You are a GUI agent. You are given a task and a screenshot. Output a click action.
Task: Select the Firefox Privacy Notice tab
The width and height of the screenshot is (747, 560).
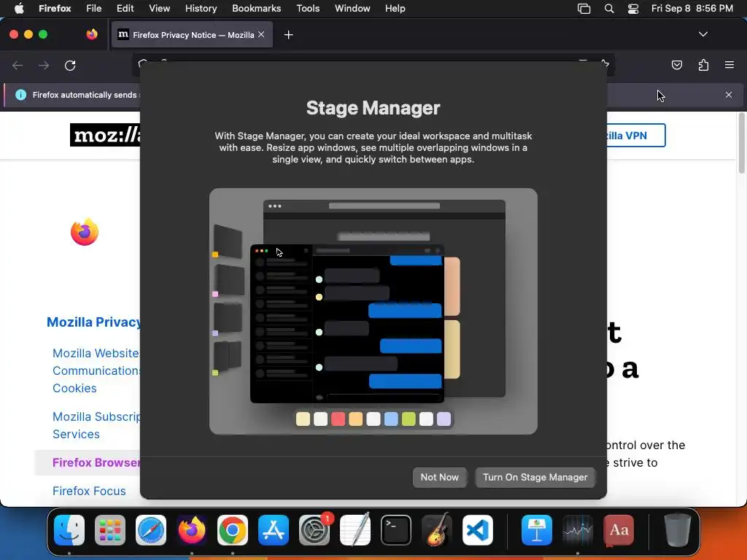click(192, 35)
